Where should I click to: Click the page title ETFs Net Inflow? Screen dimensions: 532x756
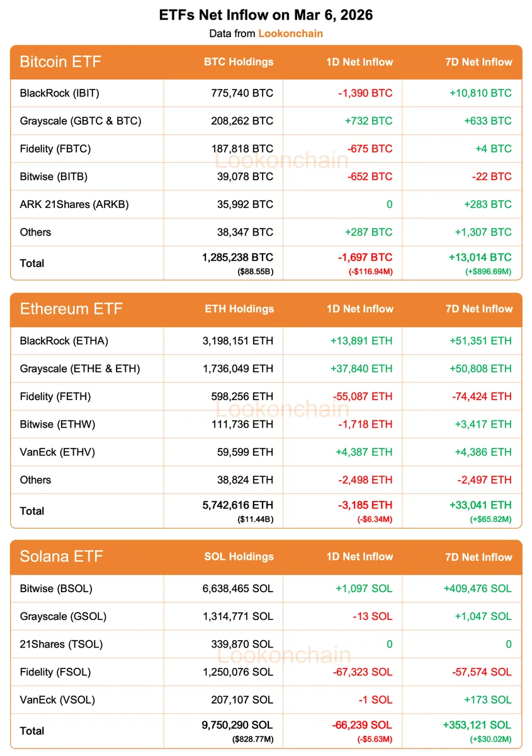point(266,15)
